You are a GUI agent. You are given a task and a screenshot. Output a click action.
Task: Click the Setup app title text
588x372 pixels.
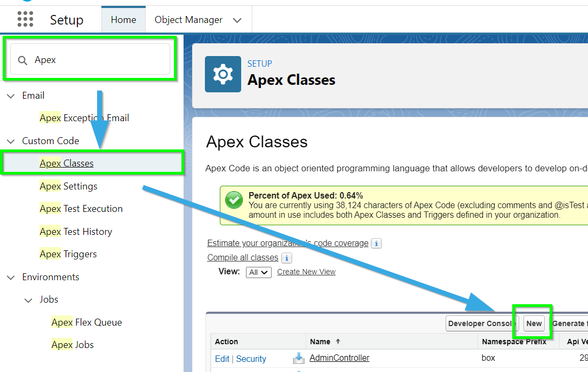click(x=67, y=20)
